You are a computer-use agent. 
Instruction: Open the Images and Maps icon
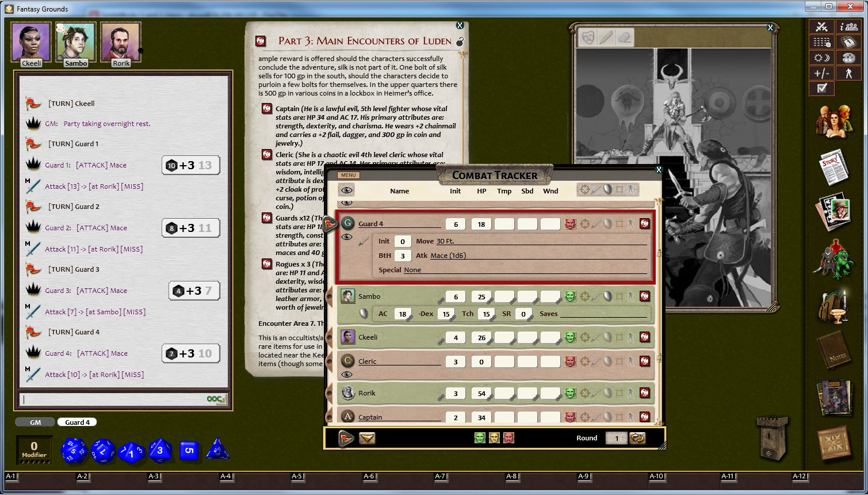click(x=833, y=212)
